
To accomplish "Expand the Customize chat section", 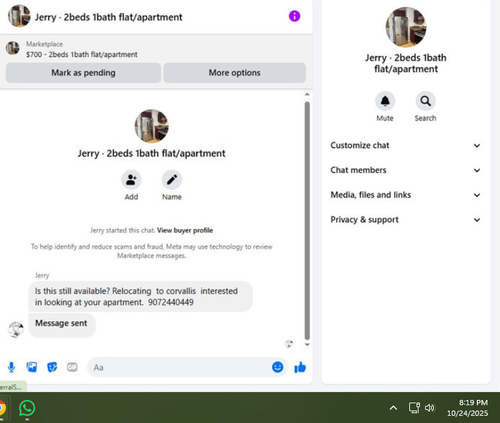I will 406,145.
